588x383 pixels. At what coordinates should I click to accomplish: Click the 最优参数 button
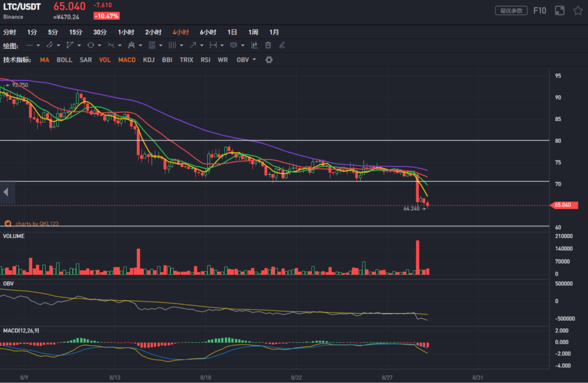pyautogui.click(x=511, y=10)
